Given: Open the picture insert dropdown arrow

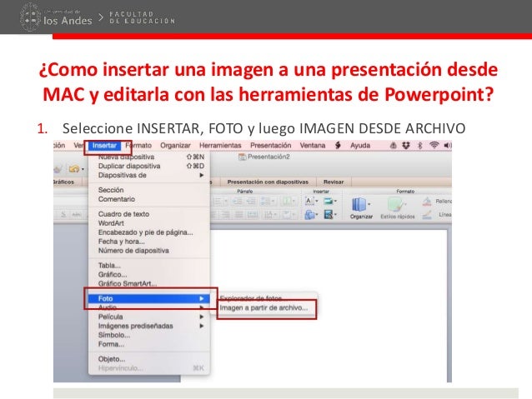Looking at the screenshot, I should (335, 201).
